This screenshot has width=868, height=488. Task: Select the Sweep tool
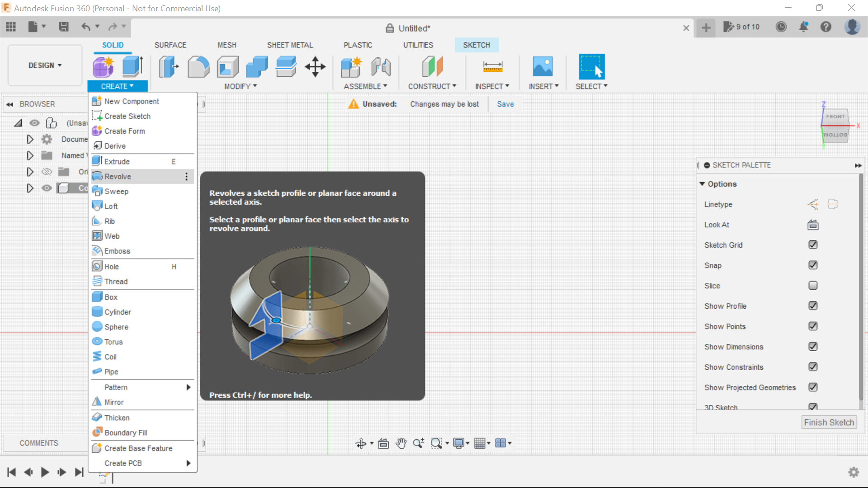click(x=116, y=191)
